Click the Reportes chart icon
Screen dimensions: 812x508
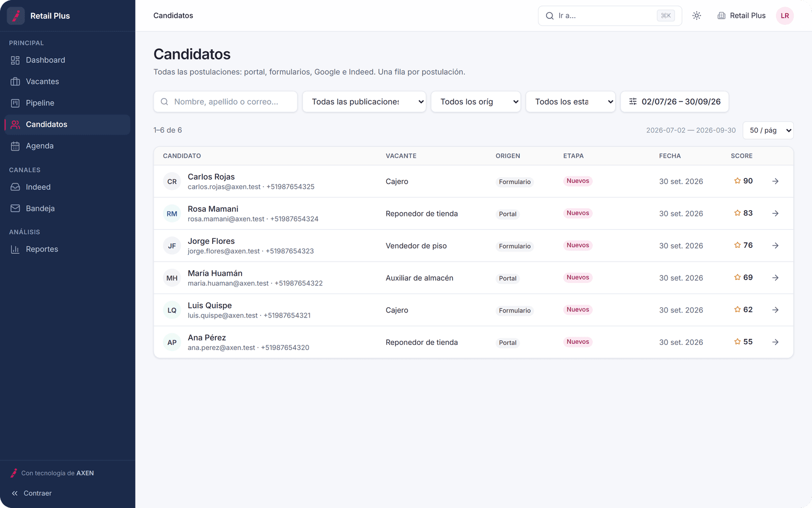point(15,249)
